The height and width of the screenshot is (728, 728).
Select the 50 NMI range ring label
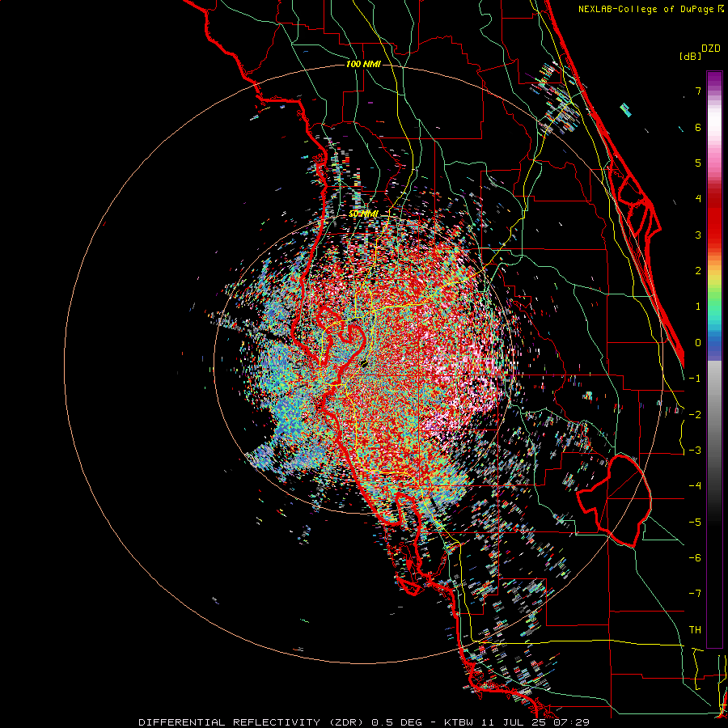[363, 214]
